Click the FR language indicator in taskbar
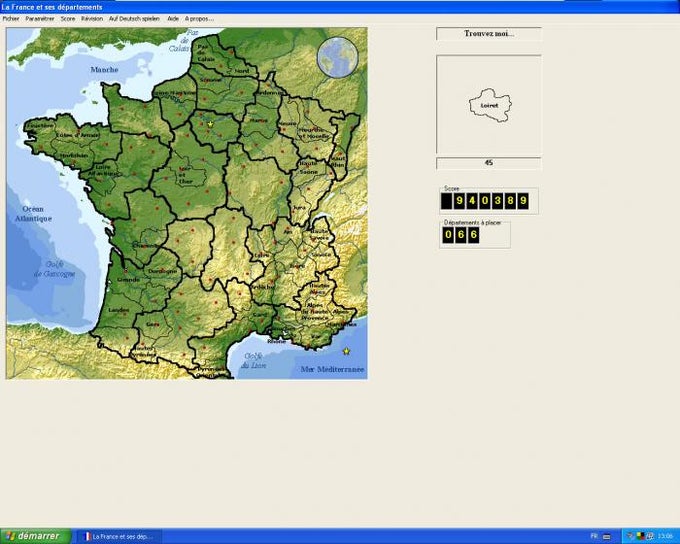 tap(594, 537)
